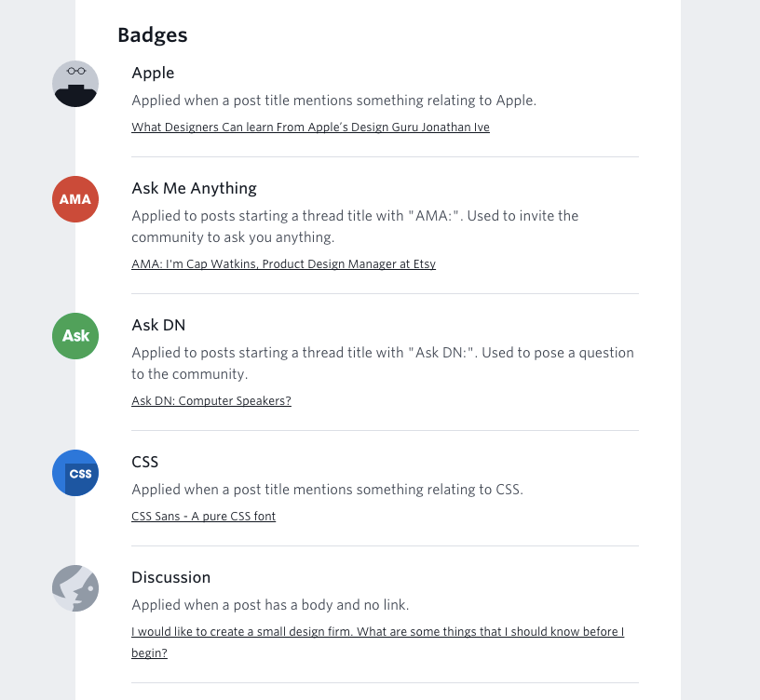Click the Apple badge description text
The height and width of the screenshot is (700, 760).
pos(334,101)
